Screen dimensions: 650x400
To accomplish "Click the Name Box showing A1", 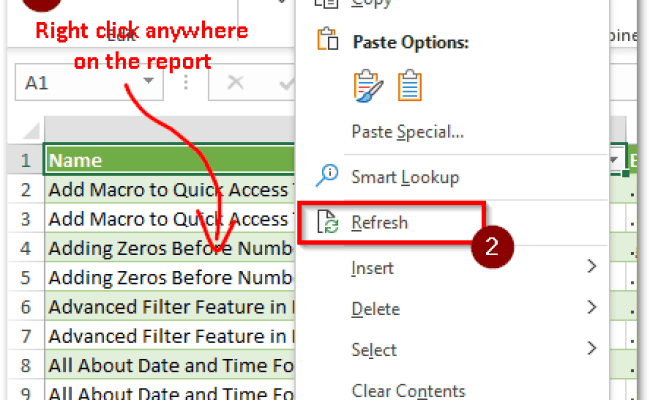I will [89, 82].
